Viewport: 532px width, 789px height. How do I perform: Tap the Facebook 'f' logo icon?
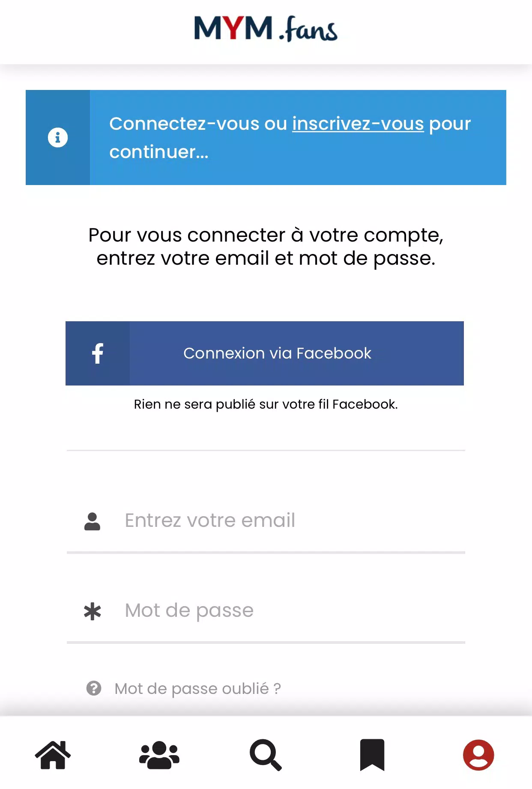[98, 353]
